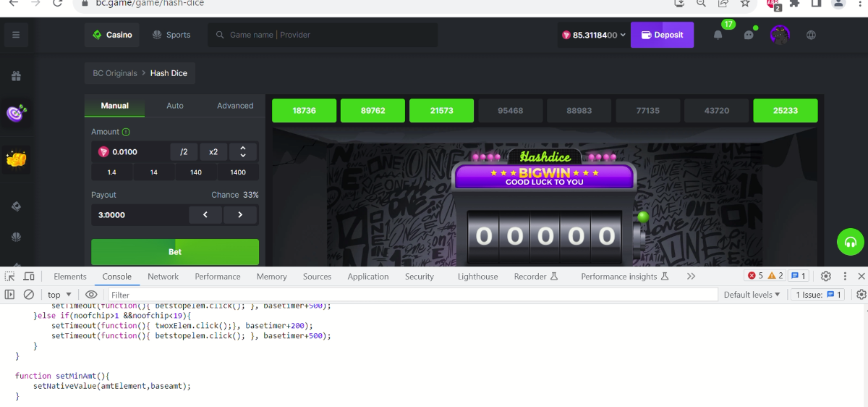
Task: Open the chat bubble icon
Action: click(749, 35)
